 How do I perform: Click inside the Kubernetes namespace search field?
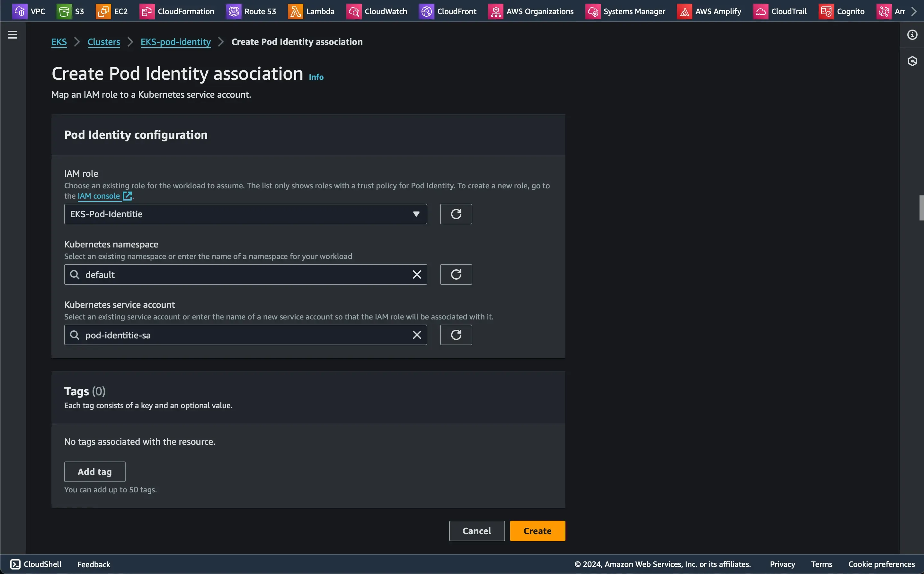point(243,274)
